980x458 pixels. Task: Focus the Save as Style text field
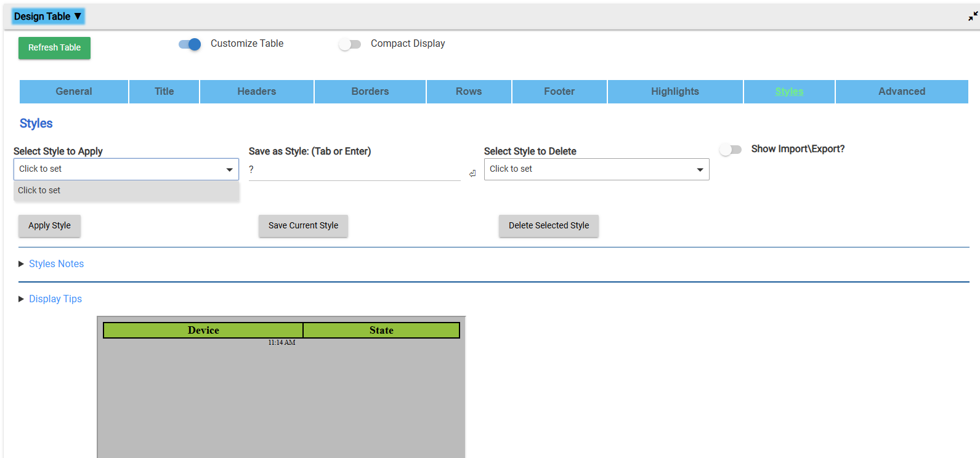tap(355, 170)
